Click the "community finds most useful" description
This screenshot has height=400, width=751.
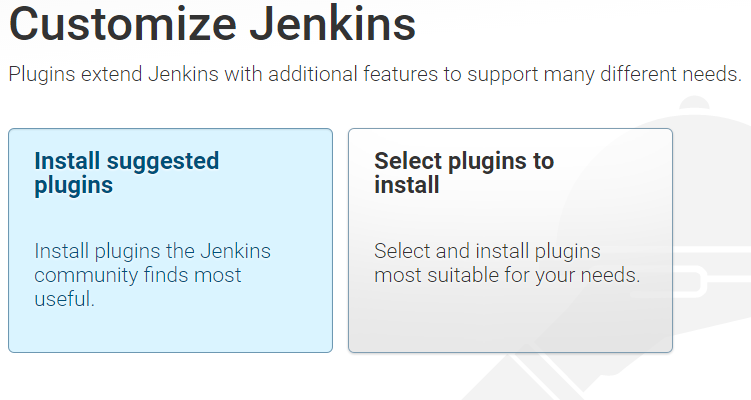(x=138, y=274)
